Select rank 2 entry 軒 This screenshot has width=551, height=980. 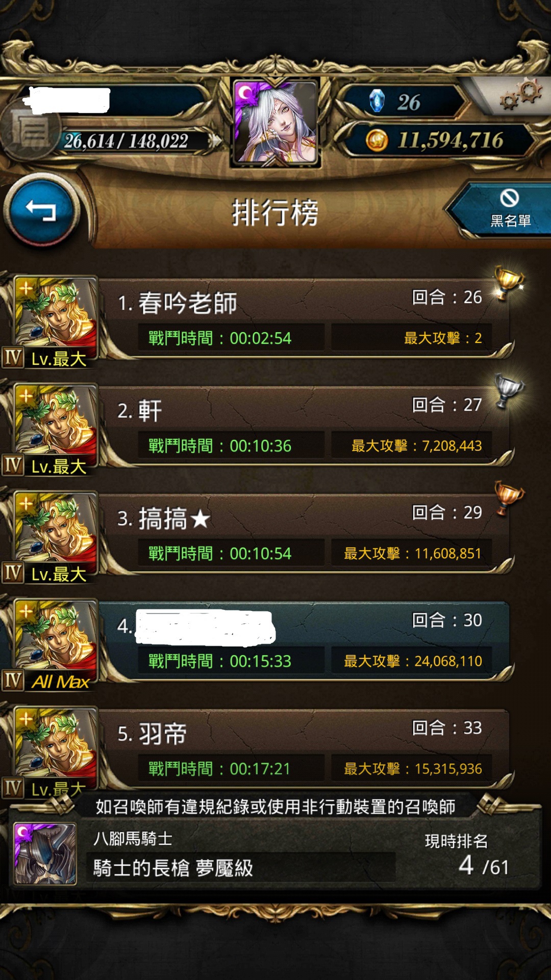tap(306, 426)
